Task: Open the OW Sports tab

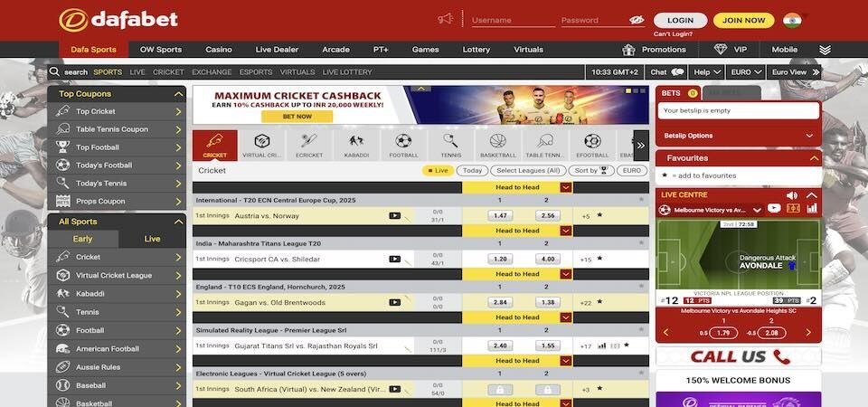Action: point(161,49)
